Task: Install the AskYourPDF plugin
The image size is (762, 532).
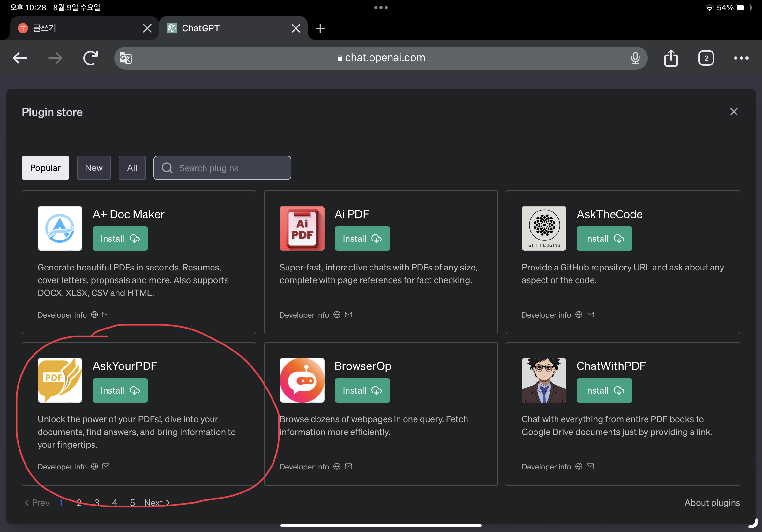Action: tap(120, 390)
